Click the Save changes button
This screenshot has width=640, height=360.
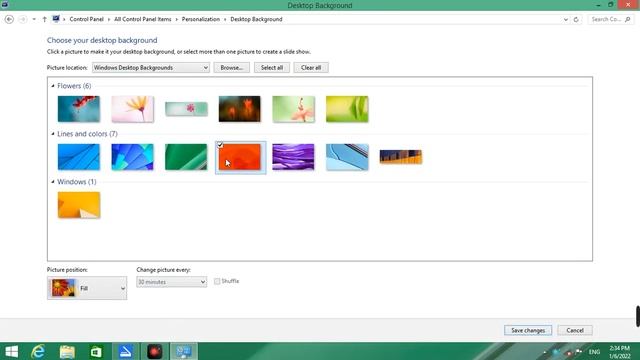pos(528,330)
